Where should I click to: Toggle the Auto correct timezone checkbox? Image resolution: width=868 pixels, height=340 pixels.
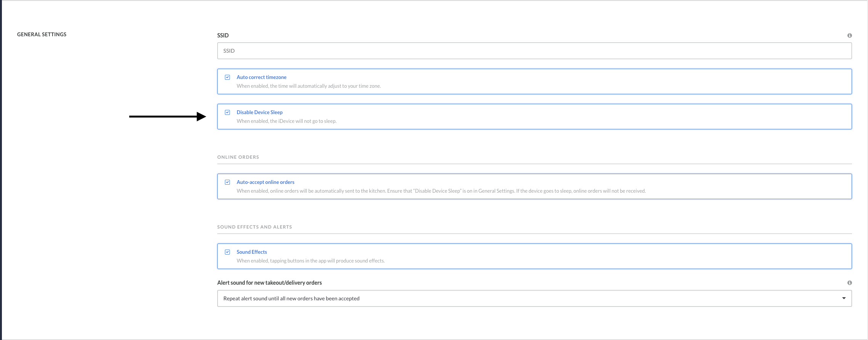(228, 77)
